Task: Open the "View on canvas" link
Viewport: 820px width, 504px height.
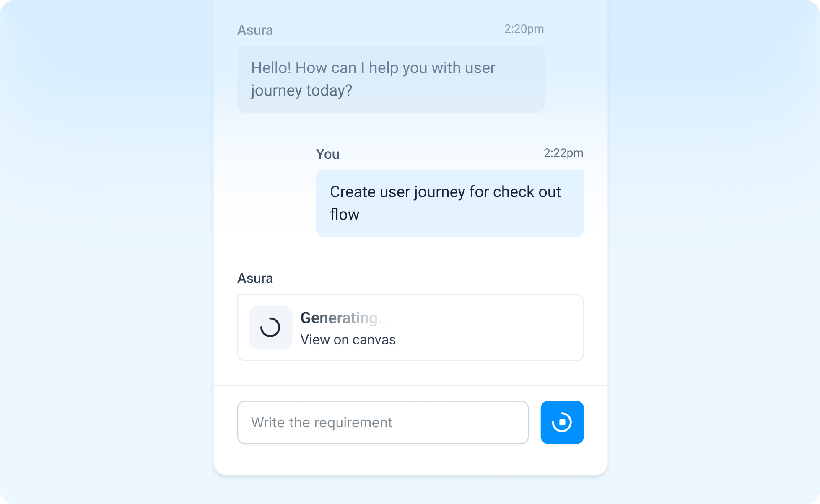Action: [348, 339]
